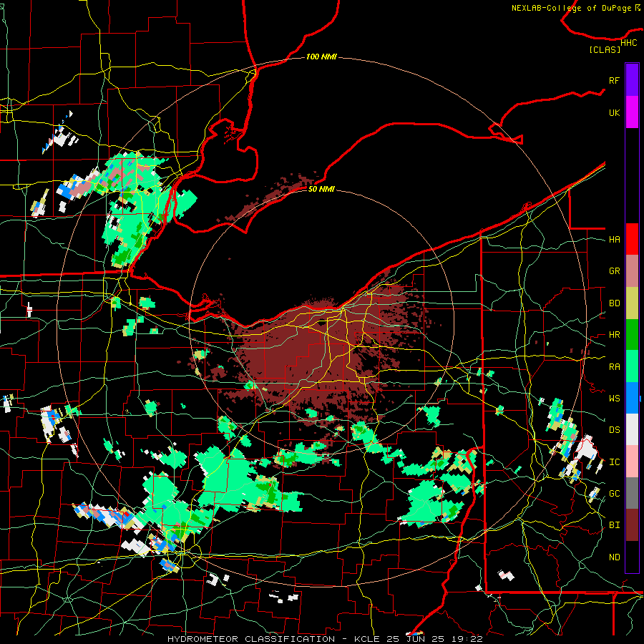Click the UK legend label
The width and height of the screenshot is (644, 644).
point(614,112)
